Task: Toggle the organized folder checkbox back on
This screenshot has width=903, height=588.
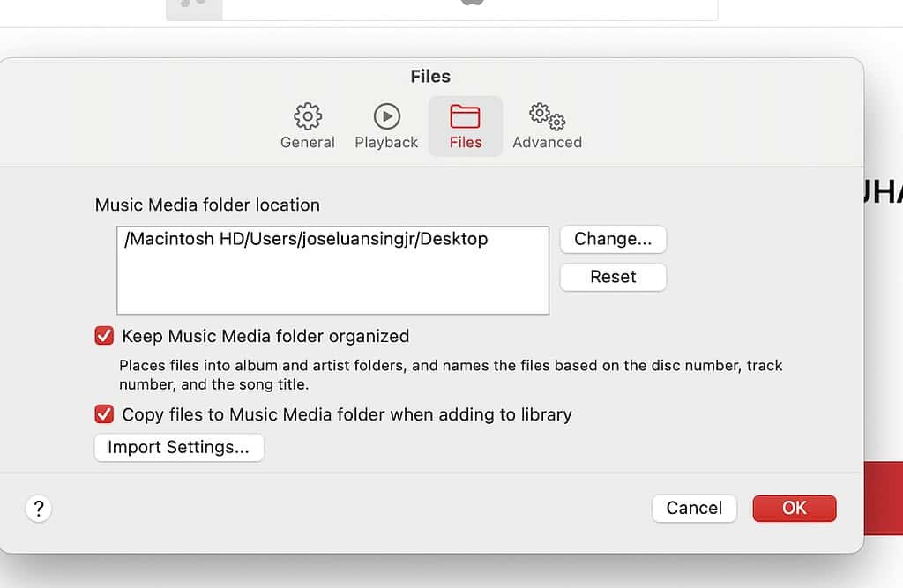Action: click(x=103, y=336)
